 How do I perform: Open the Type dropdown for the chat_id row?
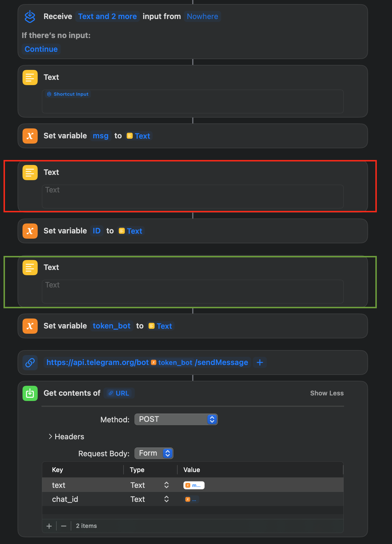[166, 499]
